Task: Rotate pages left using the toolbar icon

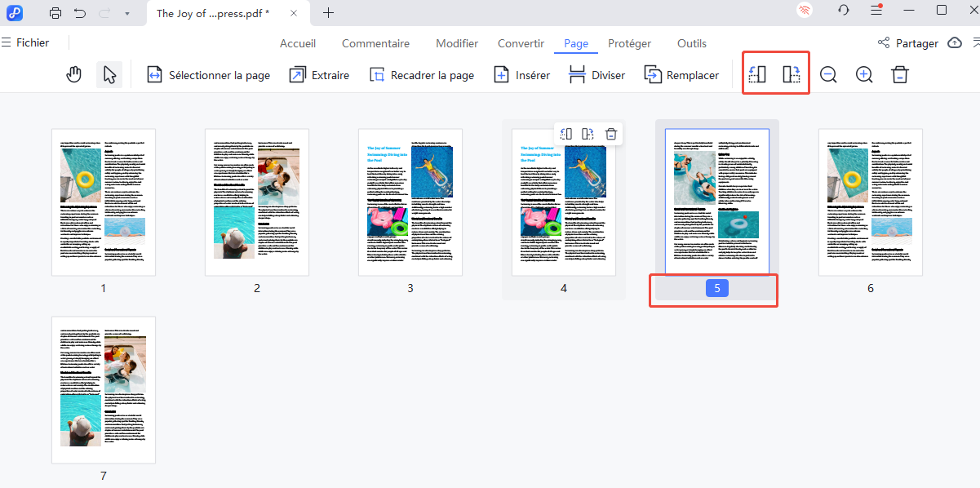Action: click(756, 73)
